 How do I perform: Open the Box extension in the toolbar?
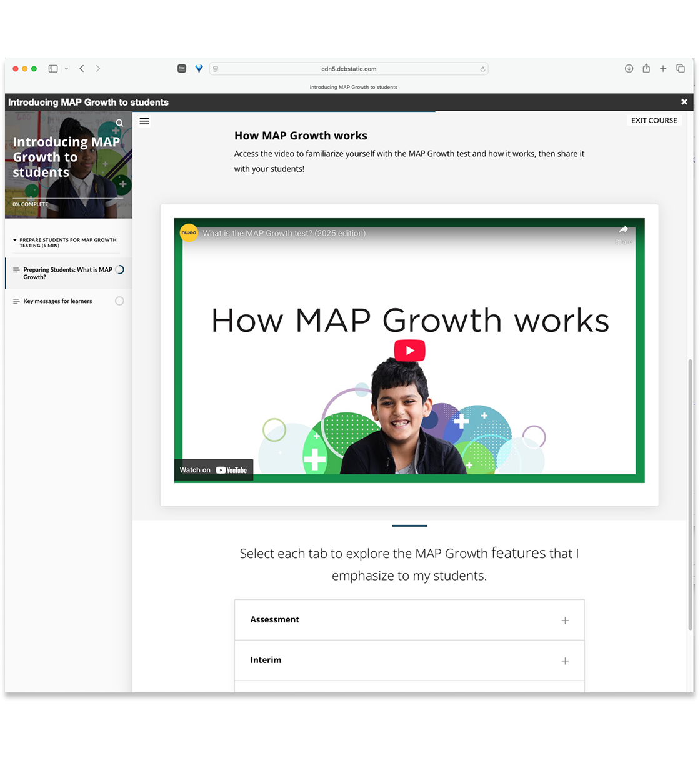[181, 68]
